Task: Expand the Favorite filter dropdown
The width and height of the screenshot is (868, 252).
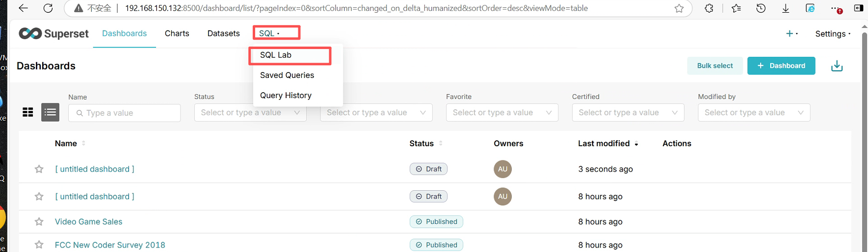Action: (502, 113)
